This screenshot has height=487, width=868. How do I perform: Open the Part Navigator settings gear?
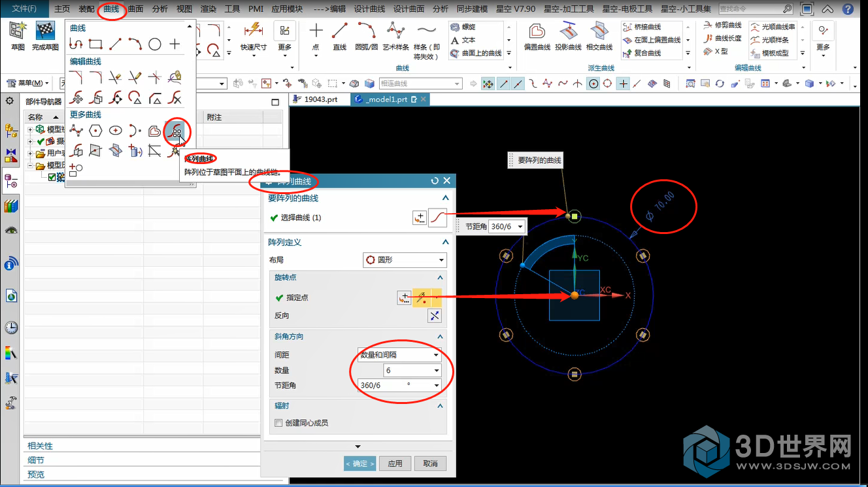point(10,101)
